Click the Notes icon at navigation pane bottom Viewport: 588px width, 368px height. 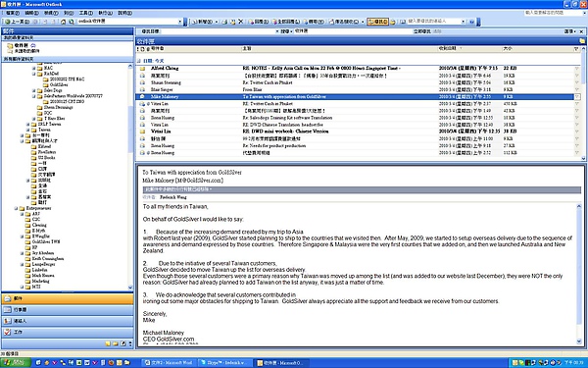tap(108, 343)
